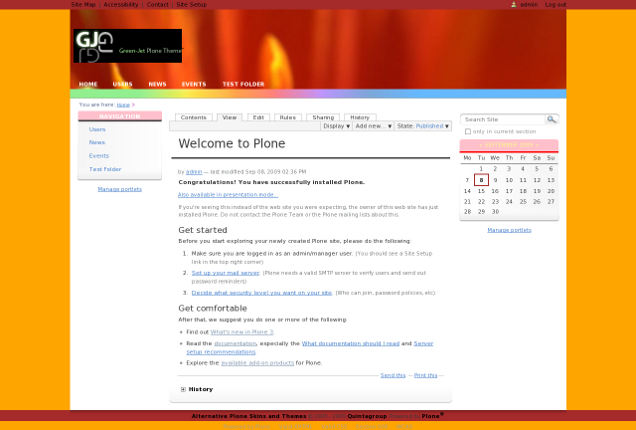636x430 pixels.
Task: Click NAVIGATION portlet header
Action: [x=120, y=116]
